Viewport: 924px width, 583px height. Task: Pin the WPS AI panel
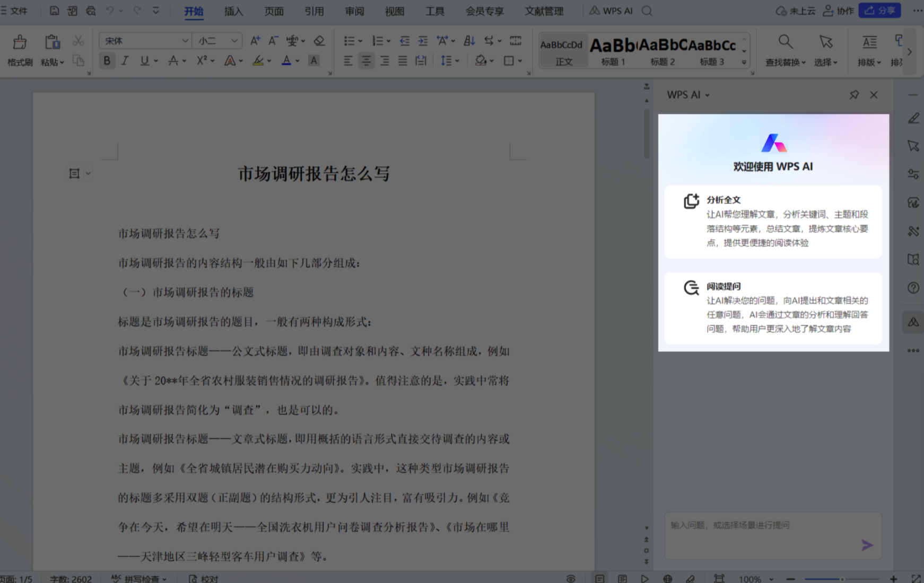(x=854, y=94)
